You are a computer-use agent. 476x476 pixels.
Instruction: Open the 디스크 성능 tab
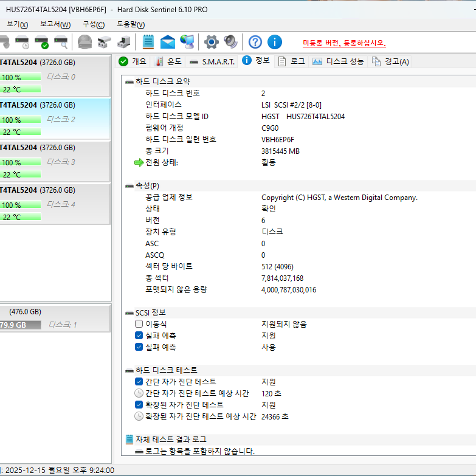coord(338,61)
